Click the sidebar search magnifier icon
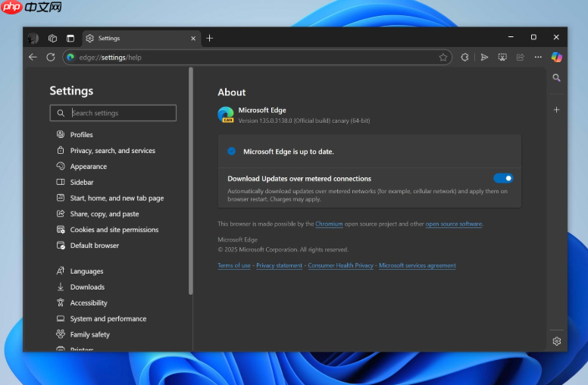This screenshot has width=588, height=385. click(x=556, y=78)
